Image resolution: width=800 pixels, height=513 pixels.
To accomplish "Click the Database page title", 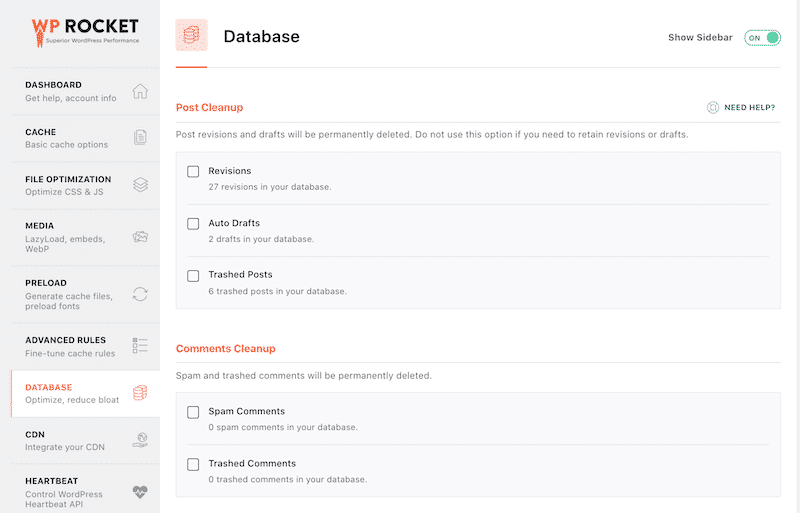I will pos(262,36).
